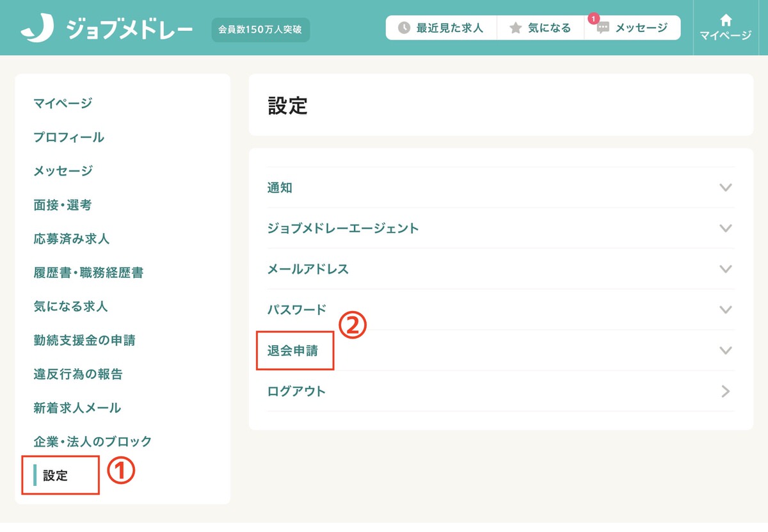
Task: Open 履歴書・職務経歴書 in the sidebar
Action: point(88,273)
